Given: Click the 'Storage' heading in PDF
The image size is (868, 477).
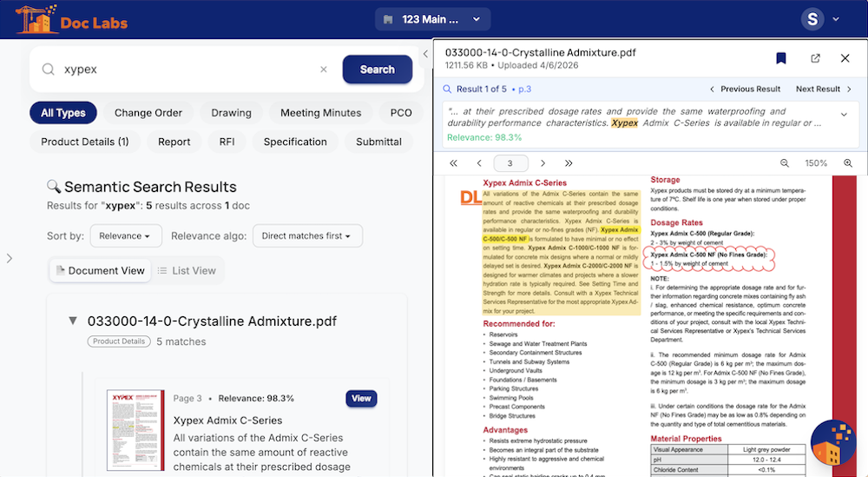Looking at the screenshot, I should (666, 180).
